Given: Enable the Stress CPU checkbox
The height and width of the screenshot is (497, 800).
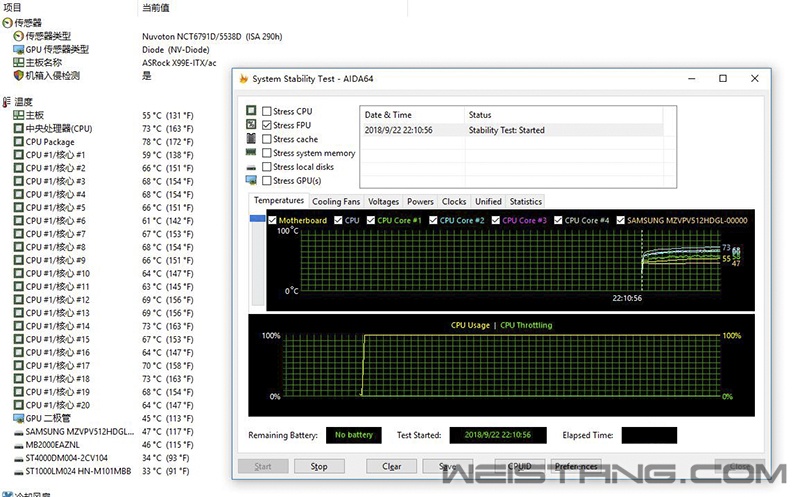Looking at the screenshot, I should pos(266,111).
